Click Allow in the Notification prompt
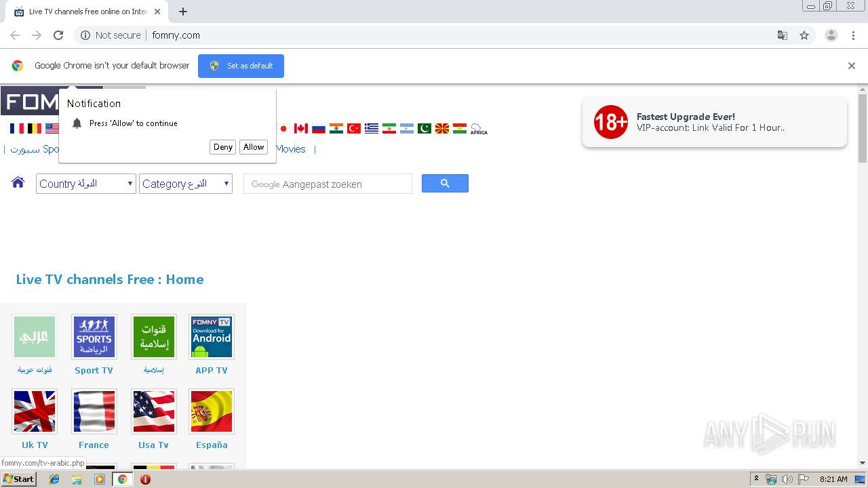The height and width of the screenshot is (488, 868). click(x=254, y=147)
